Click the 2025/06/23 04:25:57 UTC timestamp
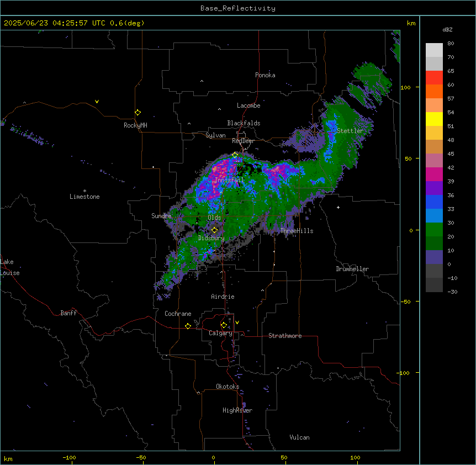 click(x=74, y=23)
